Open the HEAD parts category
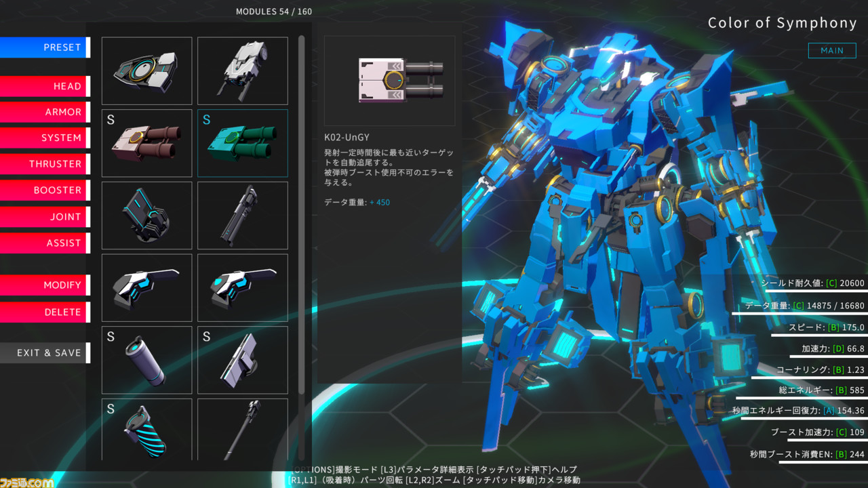 coord(45,86)
